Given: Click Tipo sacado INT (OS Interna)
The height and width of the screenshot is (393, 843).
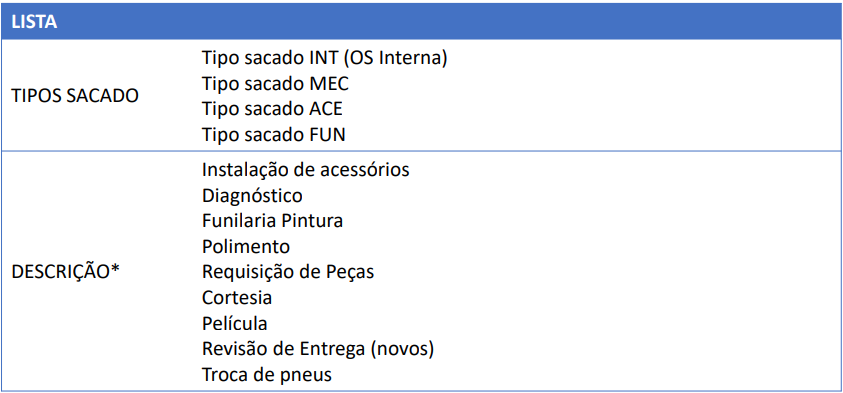Looking at the screenshot, I should click(325, 58).
